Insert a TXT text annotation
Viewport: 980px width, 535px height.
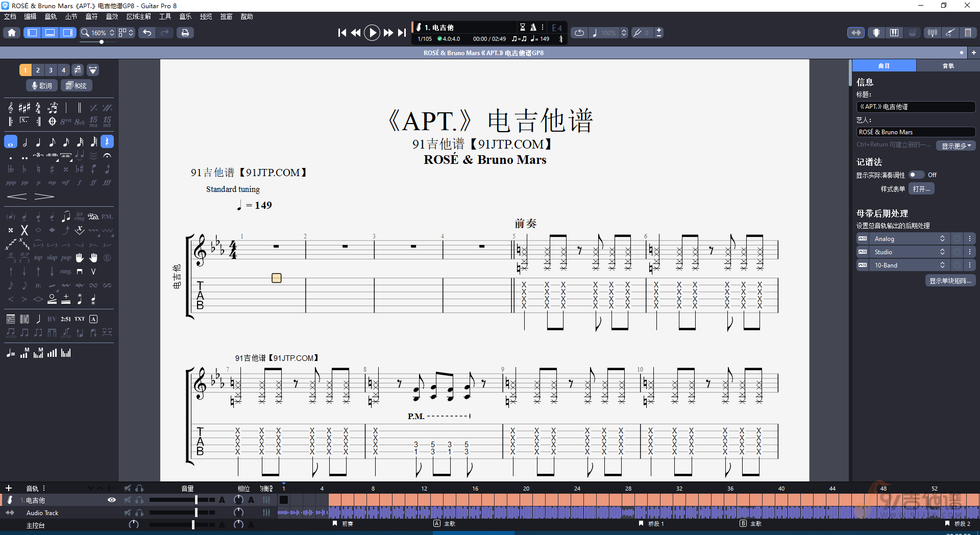pos(80,319)
